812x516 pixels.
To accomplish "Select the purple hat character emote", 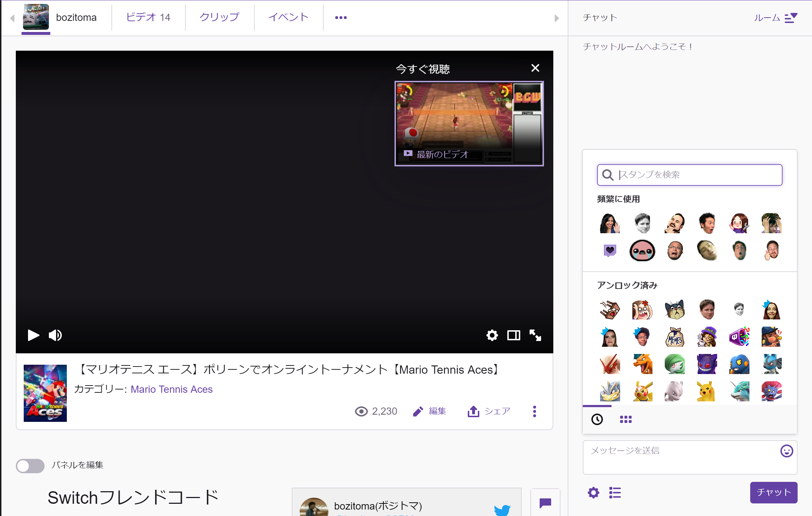I will (707, 337).
